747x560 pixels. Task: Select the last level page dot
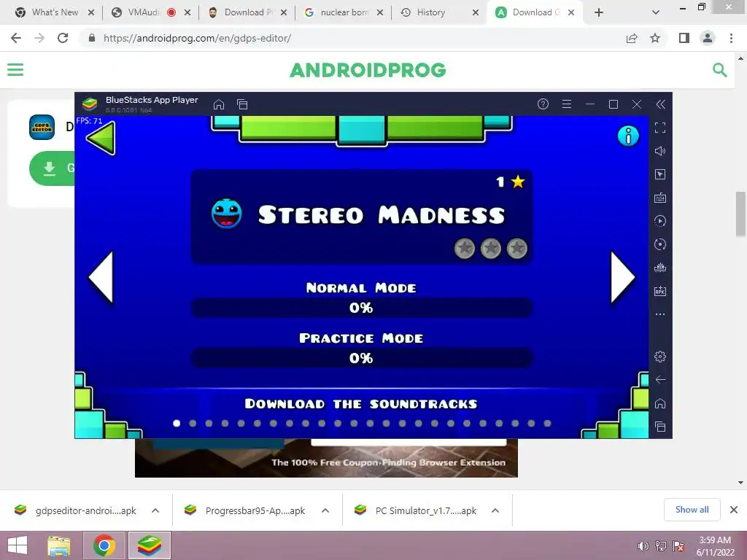547,424
